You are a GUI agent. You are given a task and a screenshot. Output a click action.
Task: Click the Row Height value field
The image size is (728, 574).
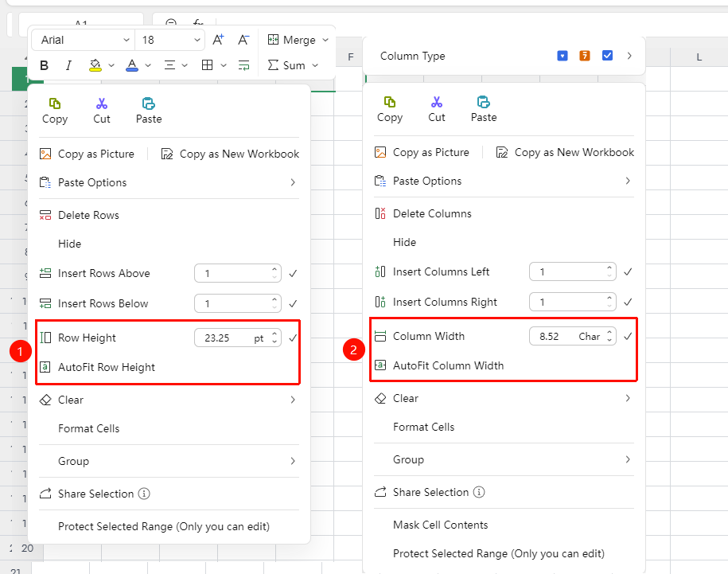238,338
